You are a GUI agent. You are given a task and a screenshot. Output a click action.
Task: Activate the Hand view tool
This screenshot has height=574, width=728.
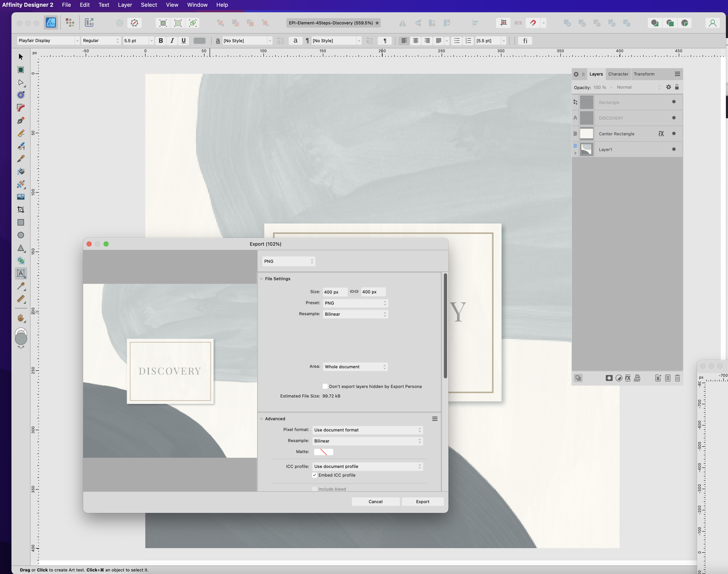point(21,318)
